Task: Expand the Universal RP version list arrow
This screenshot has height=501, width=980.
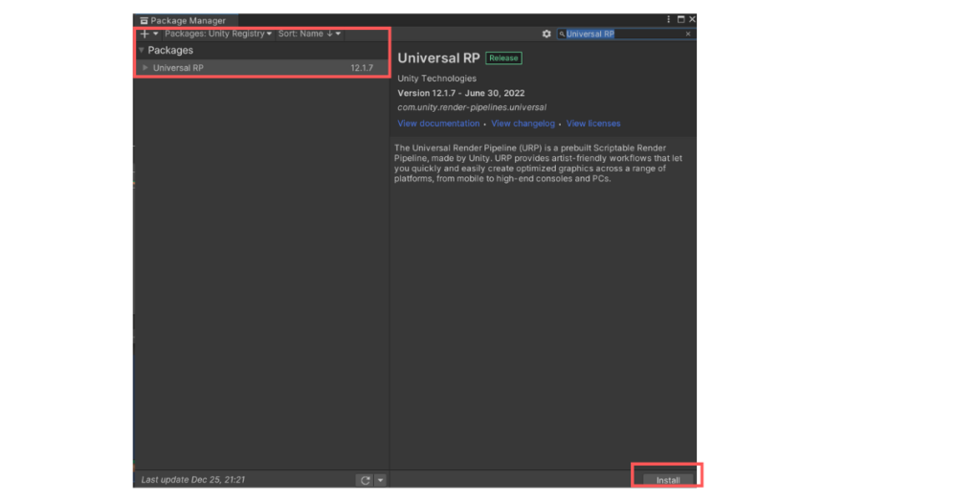Action: (x=145, y=68)
